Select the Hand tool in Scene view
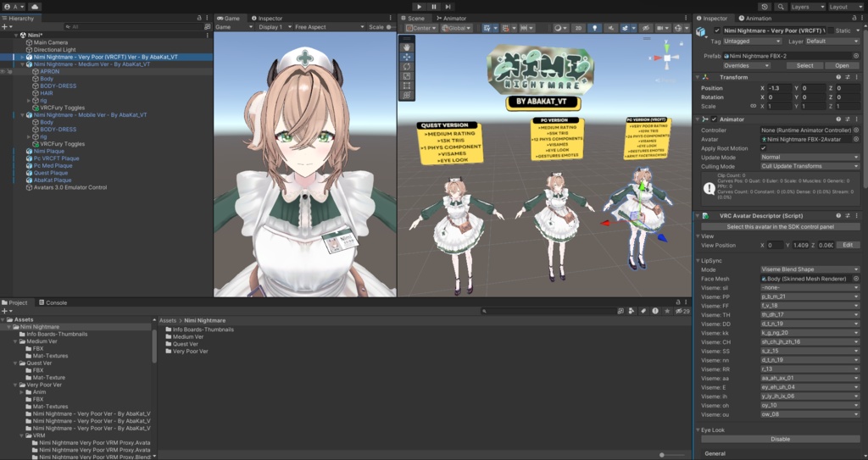868x460 pixels. pos(407,47)
